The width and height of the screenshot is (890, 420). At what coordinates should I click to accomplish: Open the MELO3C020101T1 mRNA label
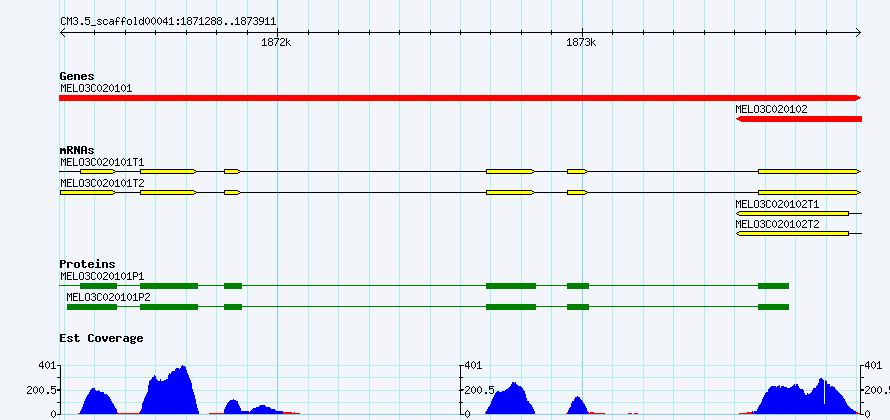(102, 162)
